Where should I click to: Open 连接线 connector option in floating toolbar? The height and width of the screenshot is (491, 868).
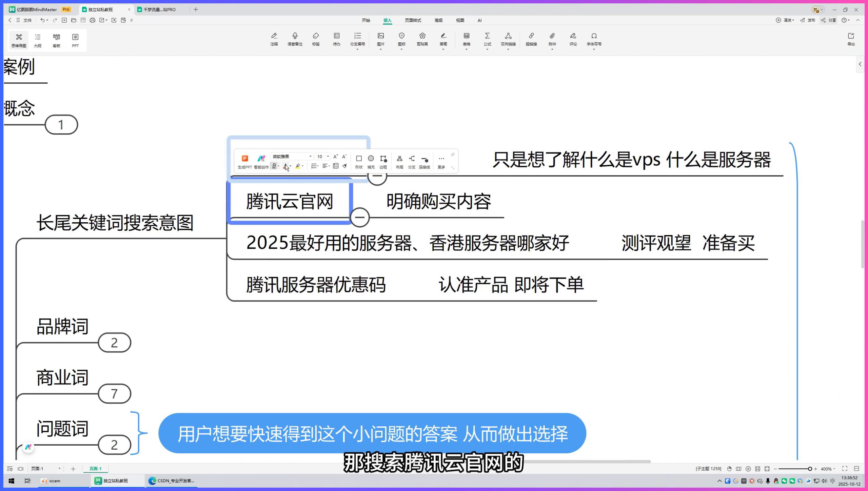[x=424, y=162]
